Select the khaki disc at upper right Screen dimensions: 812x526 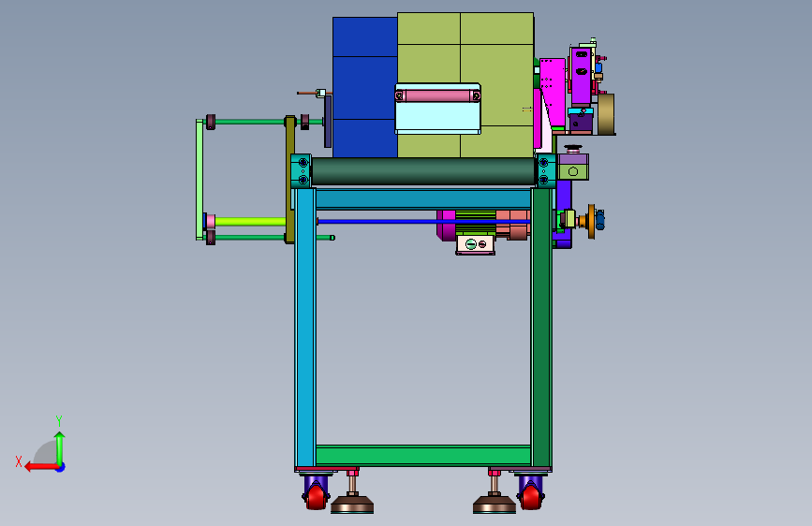[x=606, y=114]
